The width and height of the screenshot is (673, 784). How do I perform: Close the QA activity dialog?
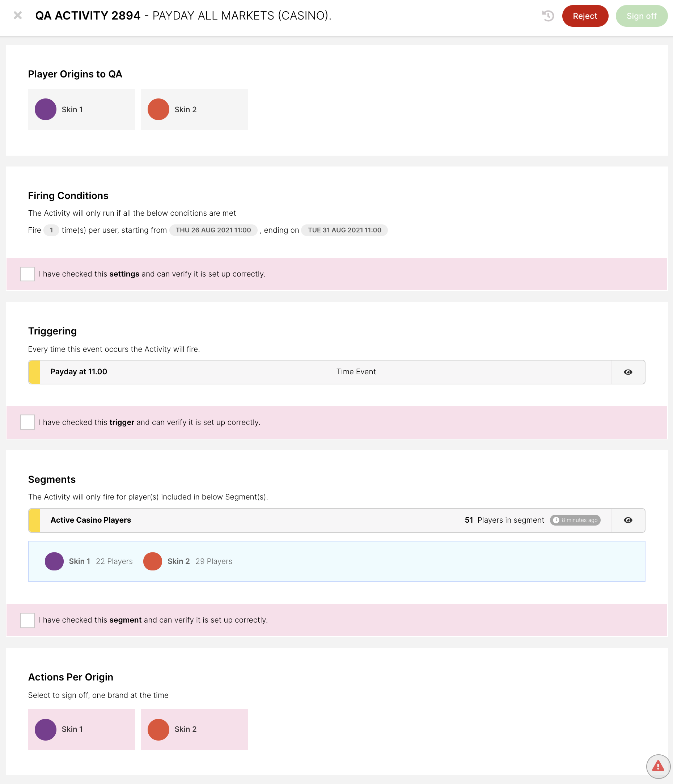(x=18, y=16)
